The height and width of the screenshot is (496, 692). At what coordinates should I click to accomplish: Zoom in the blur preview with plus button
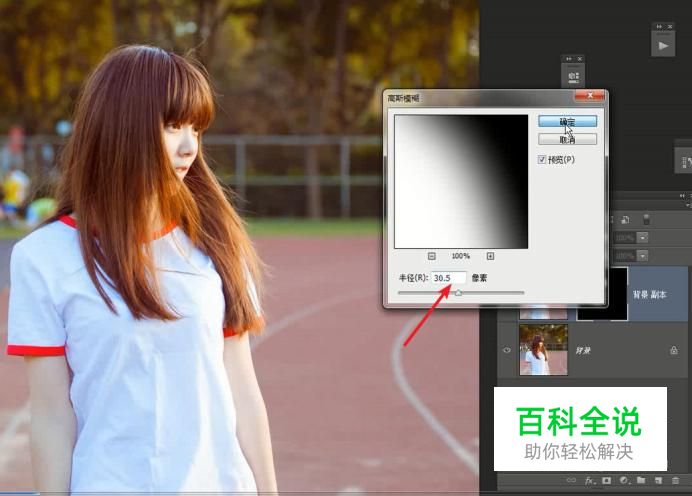pos(490,256)
